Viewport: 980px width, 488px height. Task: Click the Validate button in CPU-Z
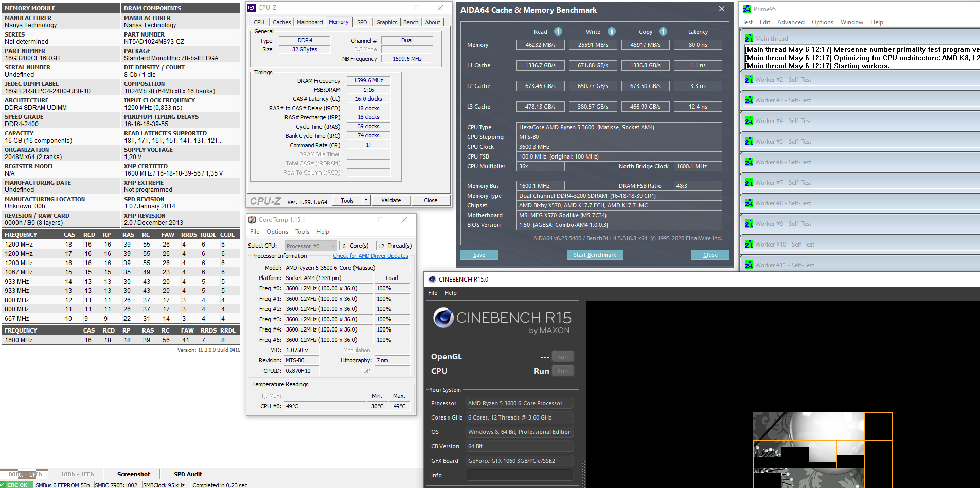(x=391, y=200)
